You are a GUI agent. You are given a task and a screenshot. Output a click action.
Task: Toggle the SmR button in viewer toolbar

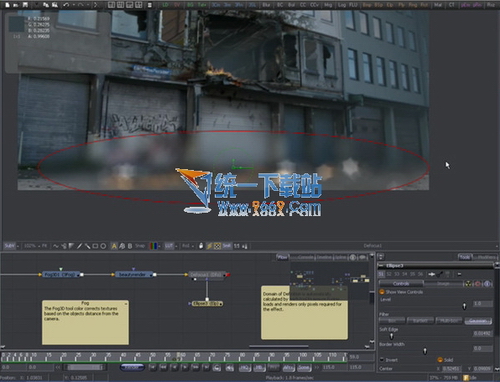(x=226, y=246)
